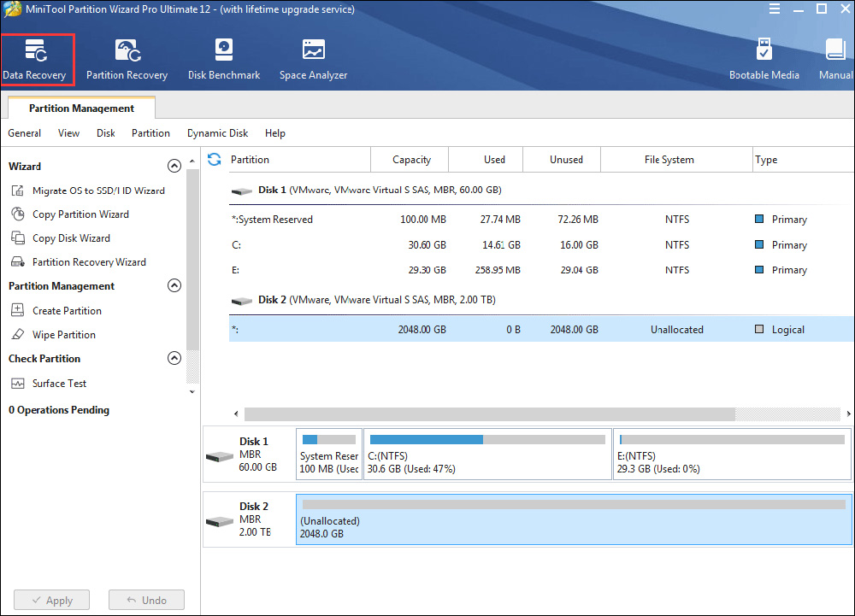Start the Space Analyzer tool
Viewport: 855px width, 616px height.
point(313,60)
